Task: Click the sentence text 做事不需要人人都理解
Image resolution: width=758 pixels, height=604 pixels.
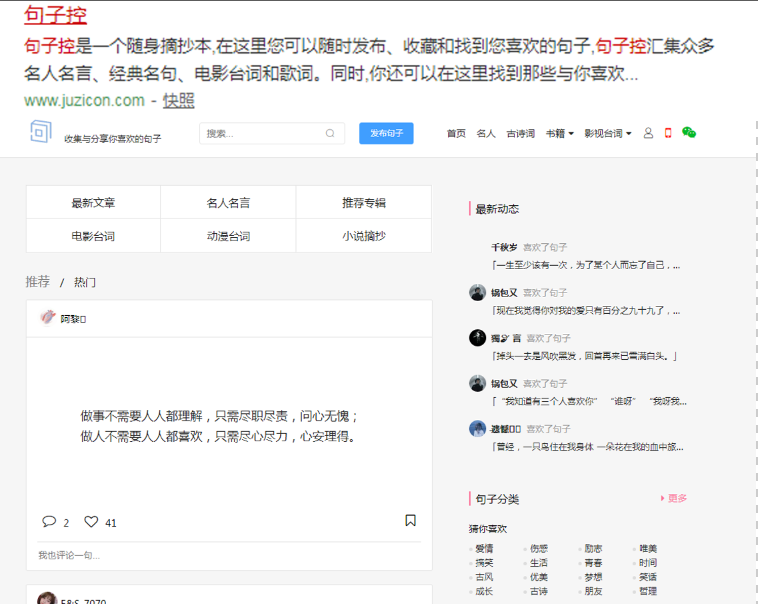Action: tap(219, 426)
